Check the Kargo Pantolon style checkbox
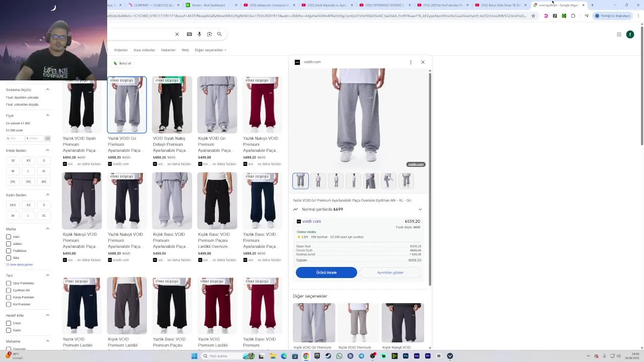This screenshot has width=644, height=362. [x=9, y=297]
